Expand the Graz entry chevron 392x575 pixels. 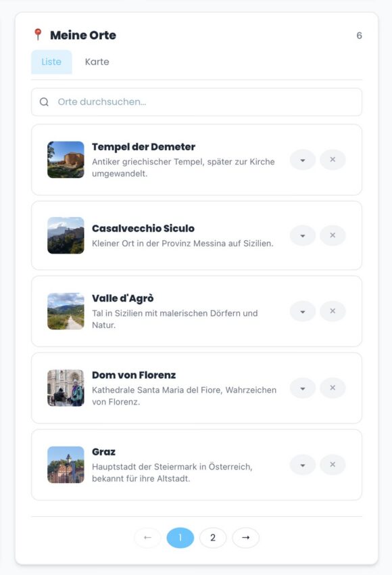coord(302,465)
